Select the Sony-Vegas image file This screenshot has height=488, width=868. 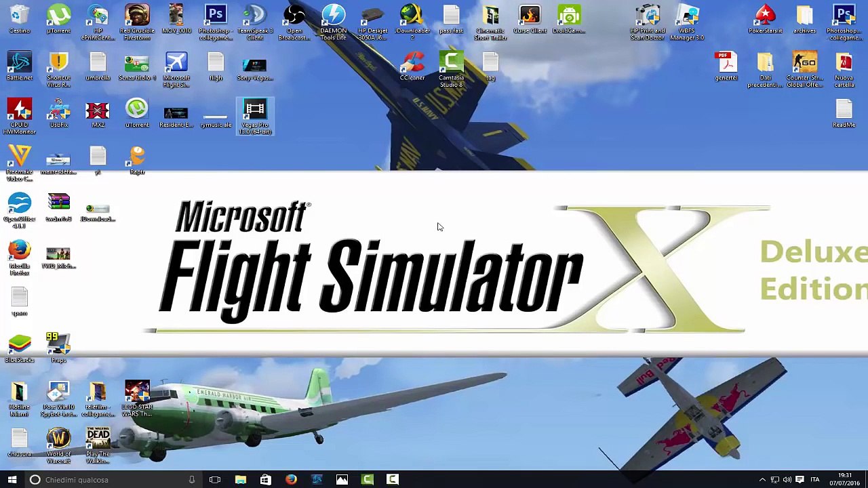(255, 66)
